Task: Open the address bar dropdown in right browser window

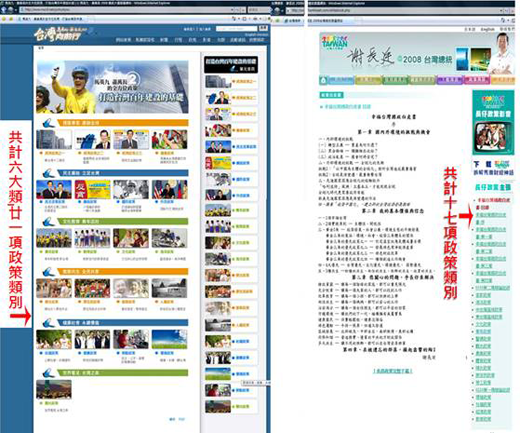Action: [x=501, y=11]
